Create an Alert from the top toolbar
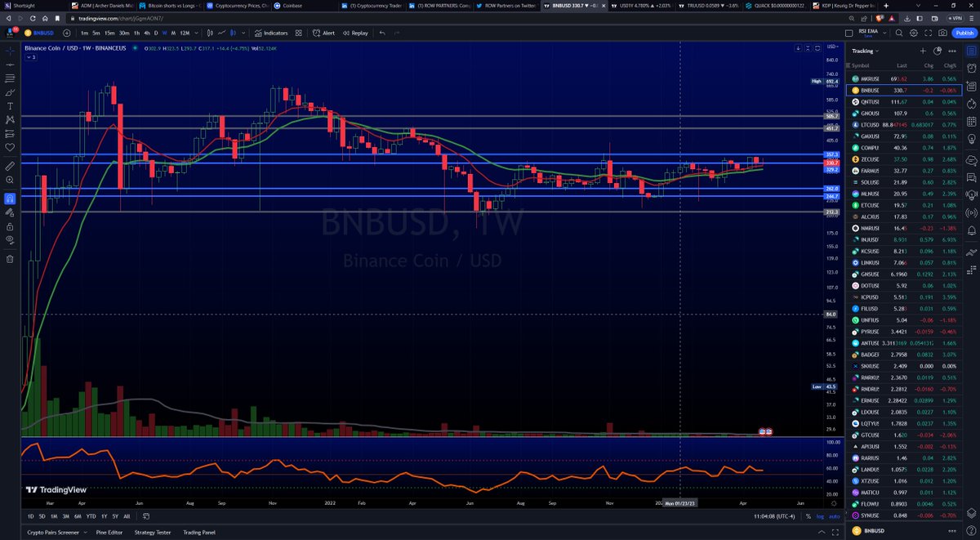 323,33
